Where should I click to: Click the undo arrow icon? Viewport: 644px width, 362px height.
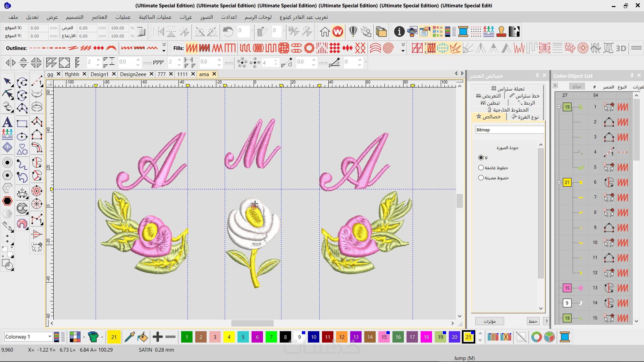(228, 32)
